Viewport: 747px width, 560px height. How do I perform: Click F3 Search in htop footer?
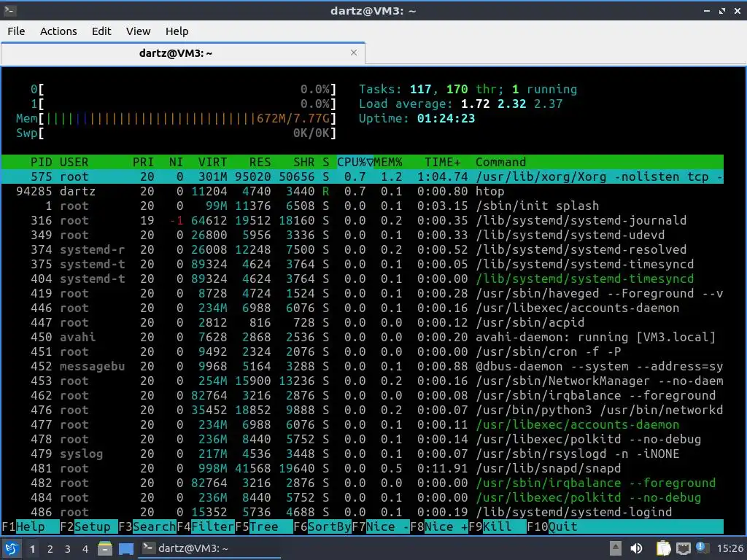(147, 526)
